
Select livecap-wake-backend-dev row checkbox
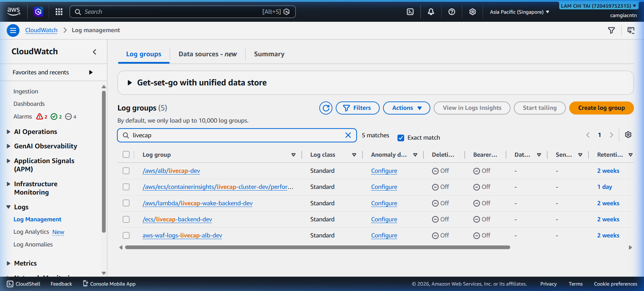point(126,203)
